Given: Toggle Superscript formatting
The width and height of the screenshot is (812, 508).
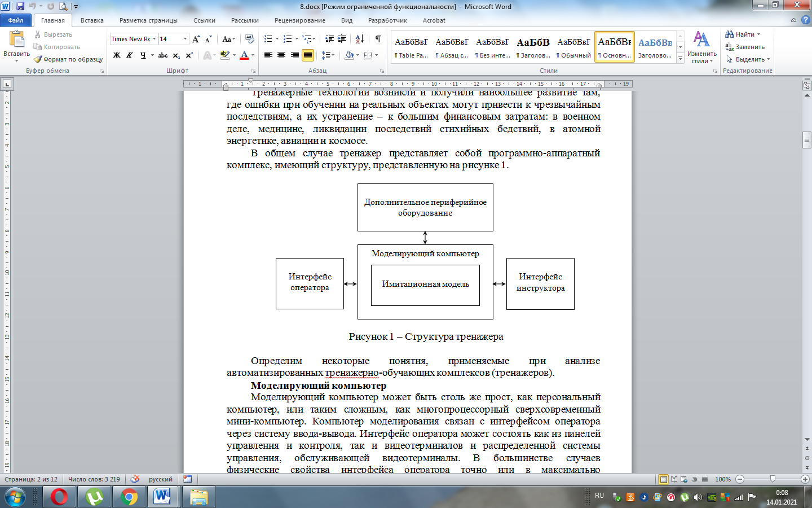Looking at the screenshot, I should point(189,55).
